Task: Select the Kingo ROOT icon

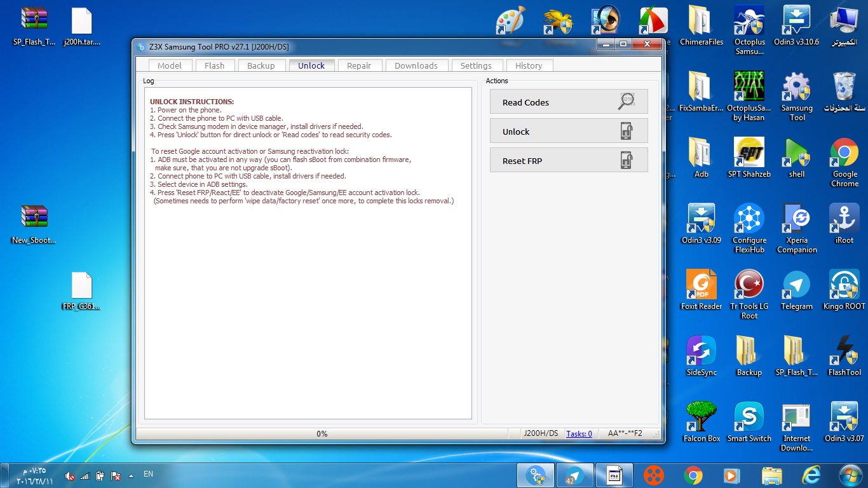Action: click(x=844, y=290)
